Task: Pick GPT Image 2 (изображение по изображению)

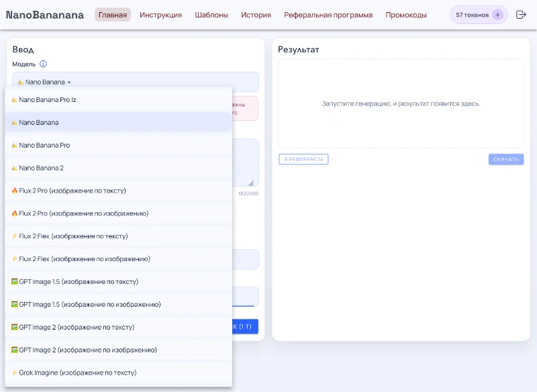Action: [119, 350]
